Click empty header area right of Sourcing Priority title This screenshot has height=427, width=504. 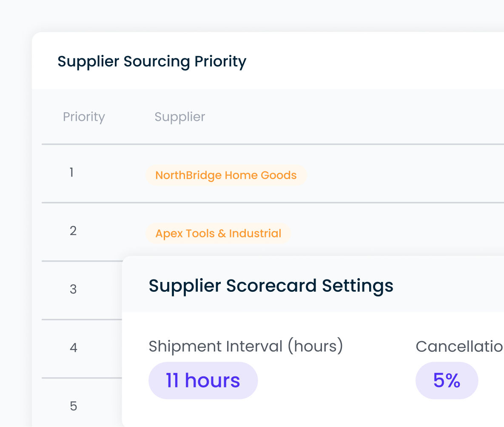click(x=374, y=61)
